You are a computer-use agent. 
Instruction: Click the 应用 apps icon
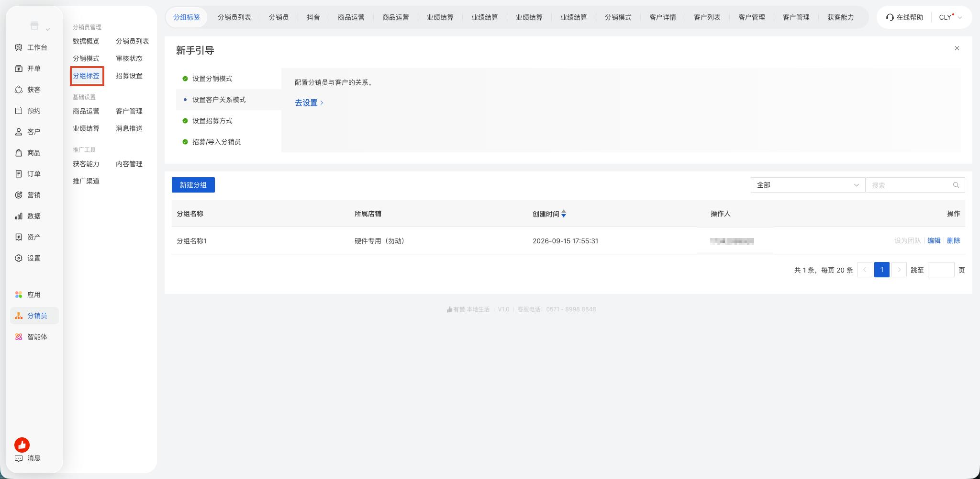pos(19,295)
